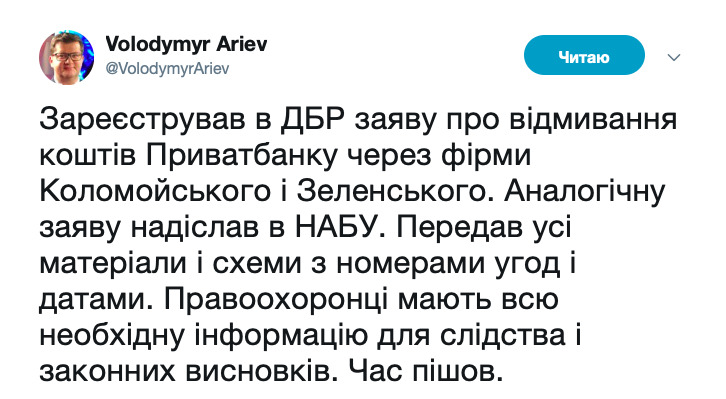Viewport: 726px width, 399px height.
Task: Open Volodymyr Ariev's profile avatar photo
Action: [67, 57]
